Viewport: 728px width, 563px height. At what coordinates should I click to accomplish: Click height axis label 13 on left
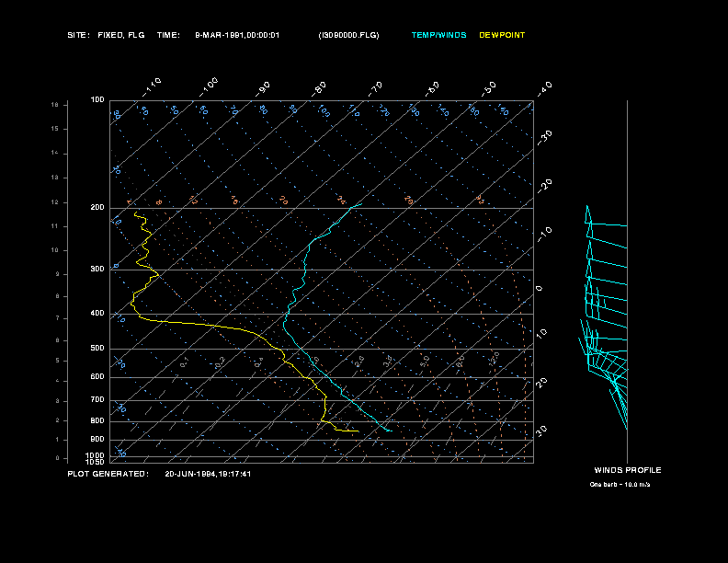click(x=55, y=178)
